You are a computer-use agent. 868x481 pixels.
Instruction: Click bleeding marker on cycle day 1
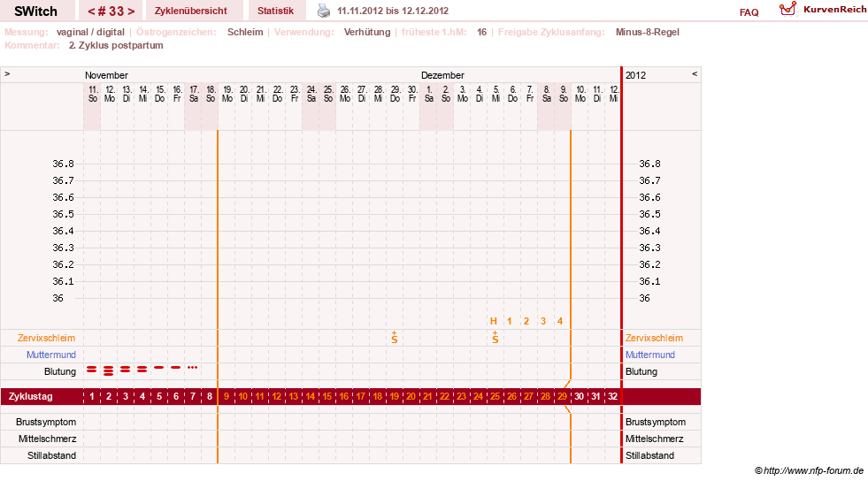(91, 369)
